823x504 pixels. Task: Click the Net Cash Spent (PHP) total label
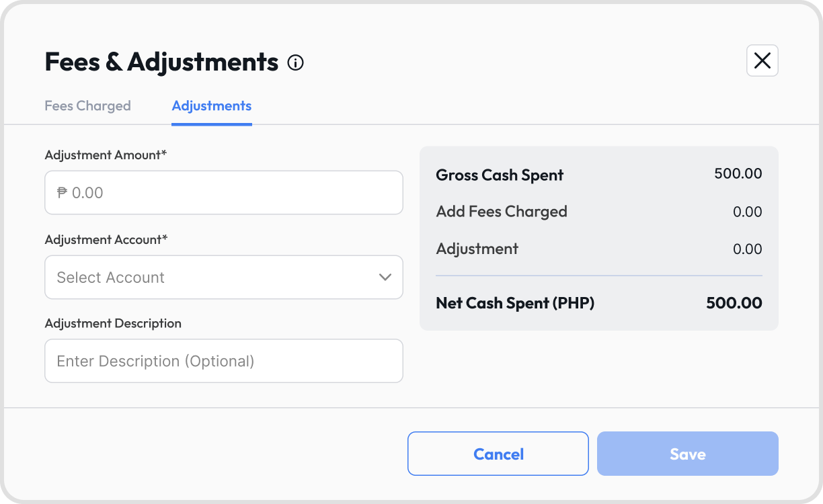tap(515, 303)
